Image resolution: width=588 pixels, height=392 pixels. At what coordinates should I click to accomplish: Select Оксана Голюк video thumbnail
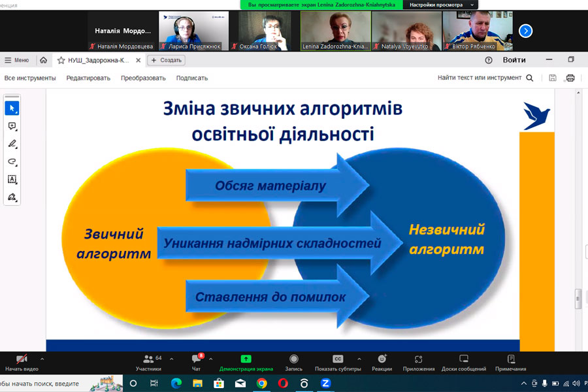point(265,31)
